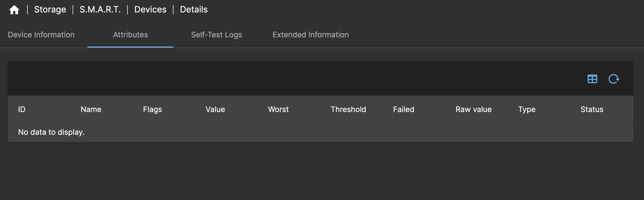Sort entries by the Status column
Viewport: 644px width, 200px height.
tap(592, 109)
